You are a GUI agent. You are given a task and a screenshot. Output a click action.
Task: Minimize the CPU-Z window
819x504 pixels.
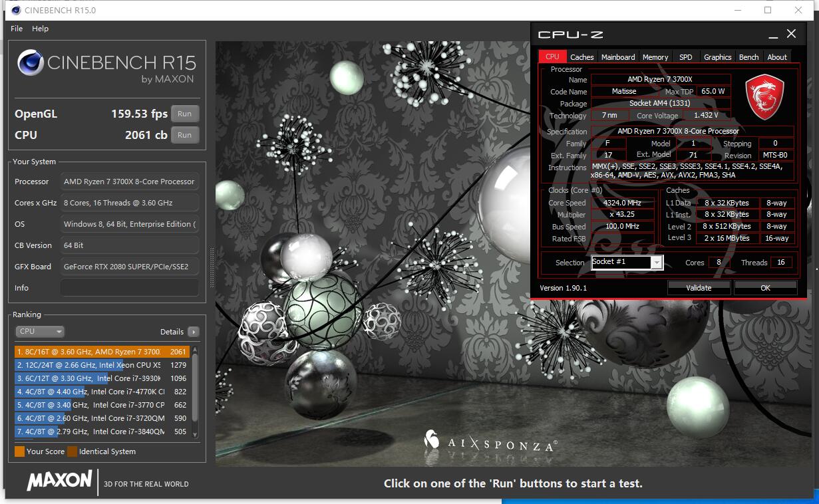(773, 35)
